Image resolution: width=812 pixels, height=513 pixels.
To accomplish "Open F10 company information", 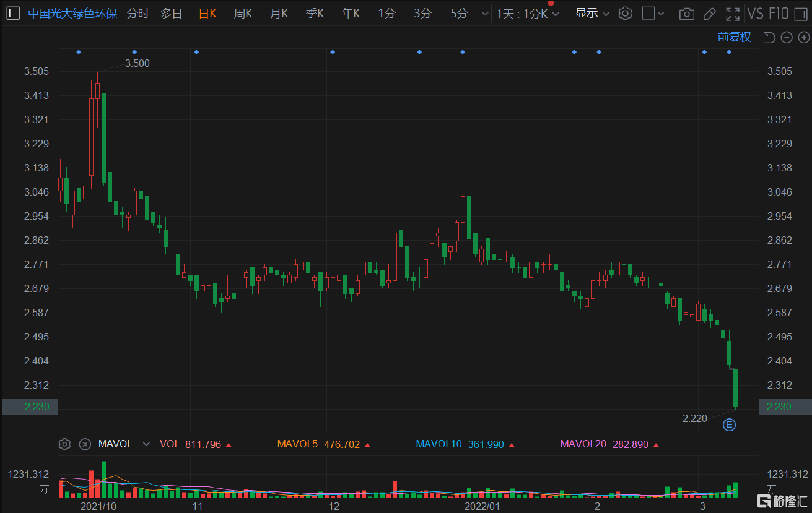I will coord(779,14).
